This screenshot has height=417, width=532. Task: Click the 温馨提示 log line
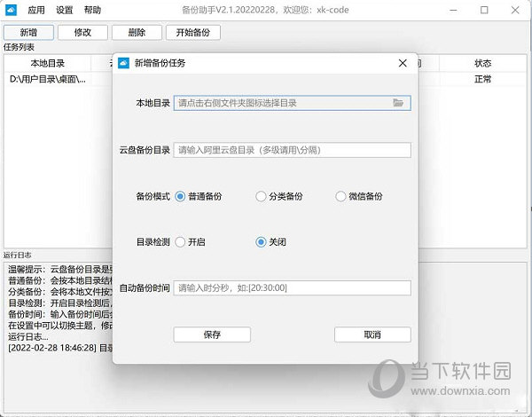(x=60, y=270)
